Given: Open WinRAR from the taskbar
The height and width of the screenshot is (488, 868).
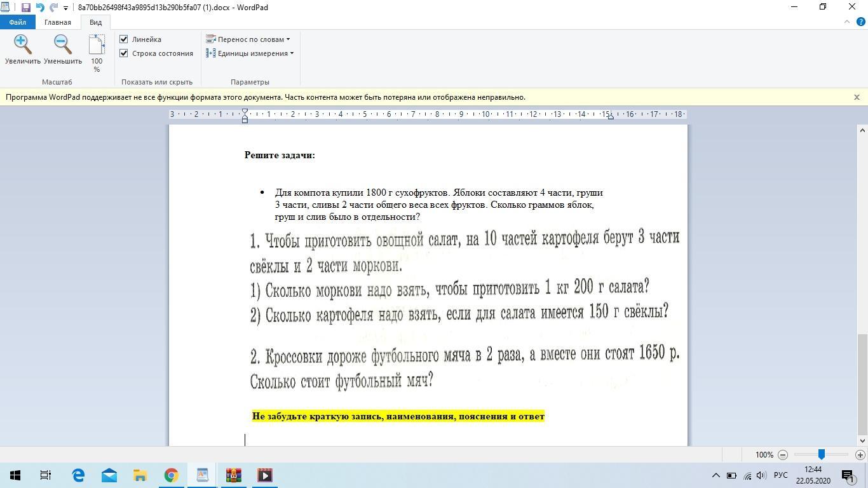Looking at the screenshot, I should pos(234,475).
